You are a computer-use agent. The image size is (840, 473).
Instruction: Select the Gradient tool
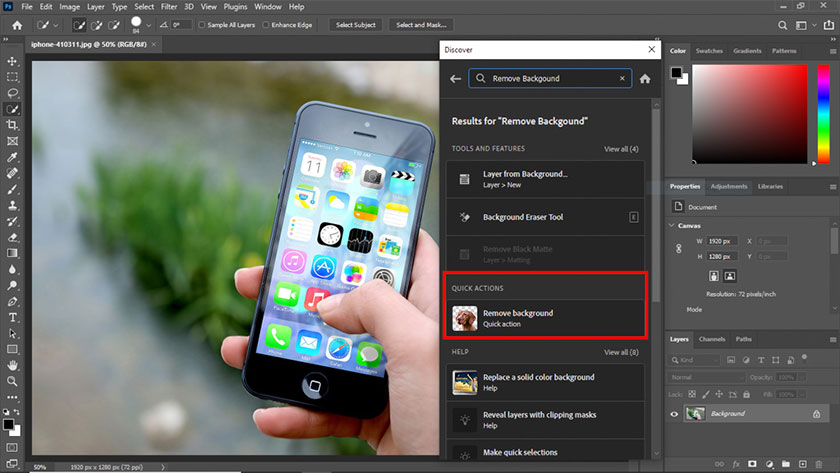pos(12,253)
